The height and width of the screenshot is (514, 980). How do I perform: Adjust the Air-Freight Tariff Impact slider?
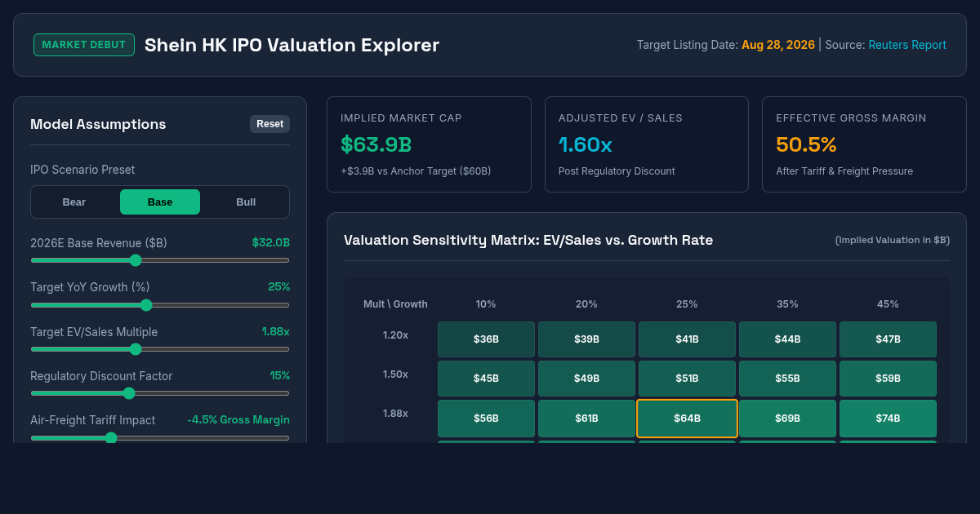160,437
